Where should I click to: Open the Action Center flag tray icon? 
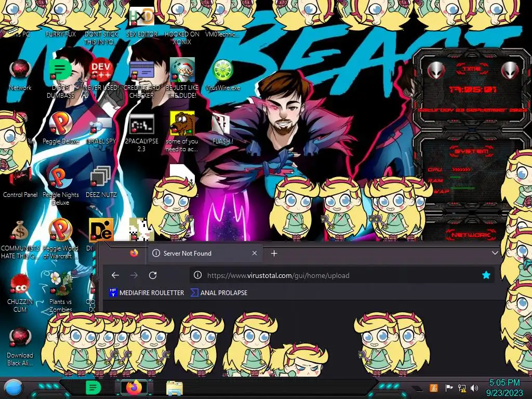[x=449, y=388]
